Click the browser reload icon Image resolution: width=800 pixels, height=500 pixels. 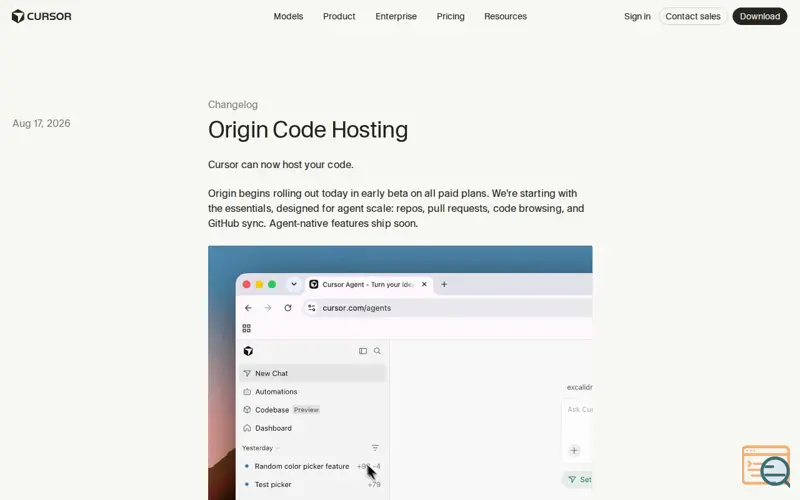(x=288, y=308)
